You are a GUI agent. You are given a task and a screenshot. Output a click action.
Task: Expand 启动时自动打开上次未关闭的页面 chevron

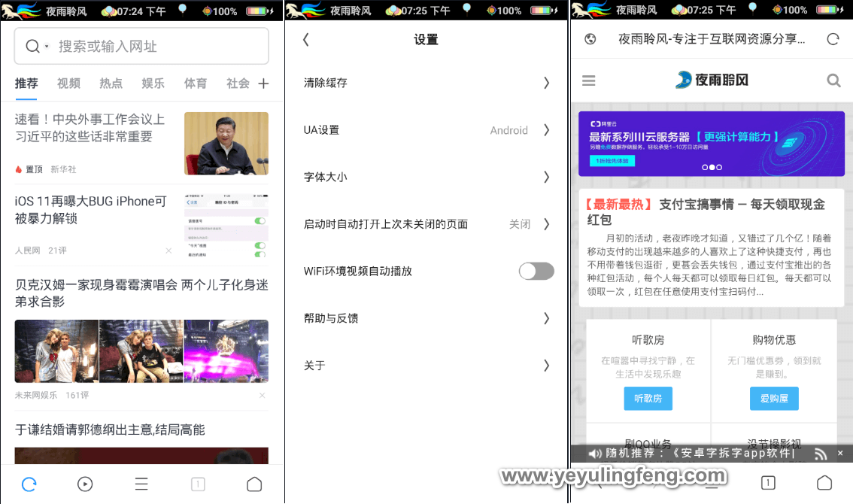(x=547, y=224)
